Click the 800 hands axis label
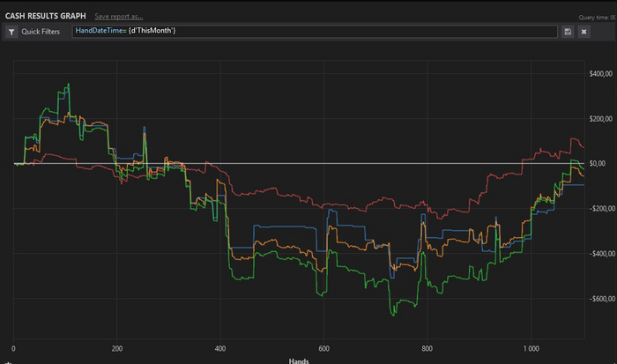The width and height of the screenshot is (617, 364). pyautogui.click(x=427, y=349)
